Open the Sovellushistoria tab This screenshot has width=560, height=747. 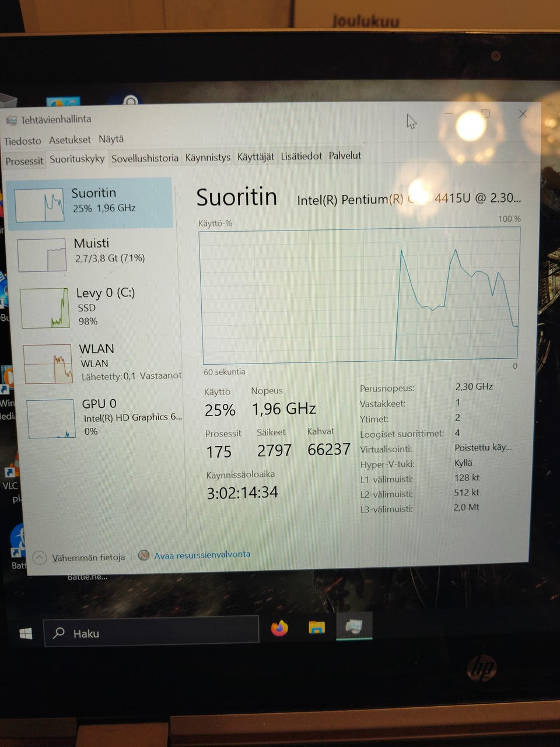[x=145, y=158]
